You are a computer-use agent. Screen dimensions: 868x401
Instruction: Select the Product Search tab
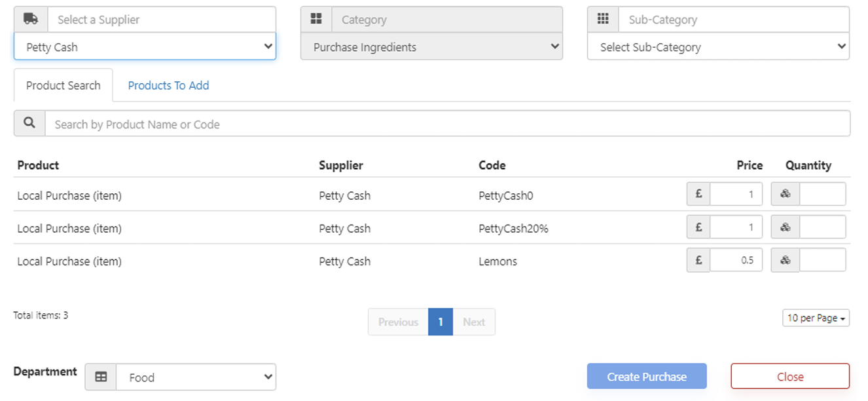point(63,85)
